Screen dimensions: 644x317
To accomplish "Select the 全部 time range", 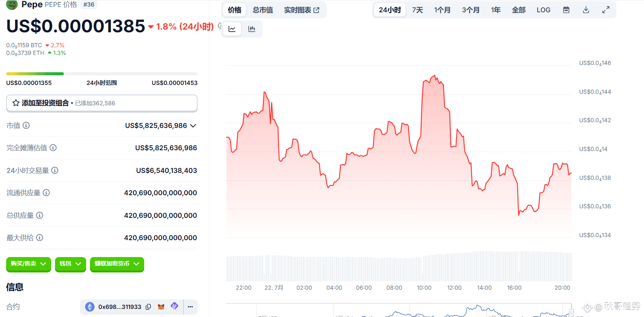I will tap(519, 10).
